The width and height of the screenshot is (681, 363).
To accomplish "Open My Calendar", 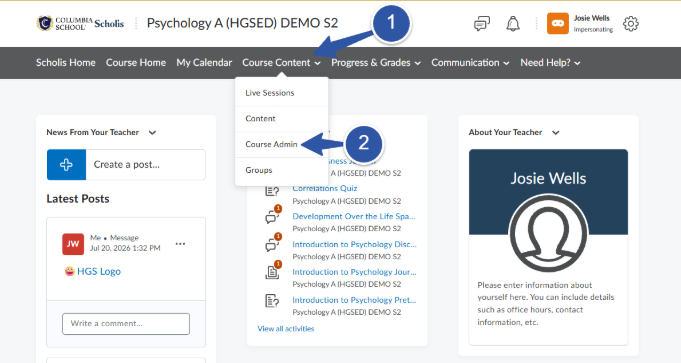I will tap(204, 63).
